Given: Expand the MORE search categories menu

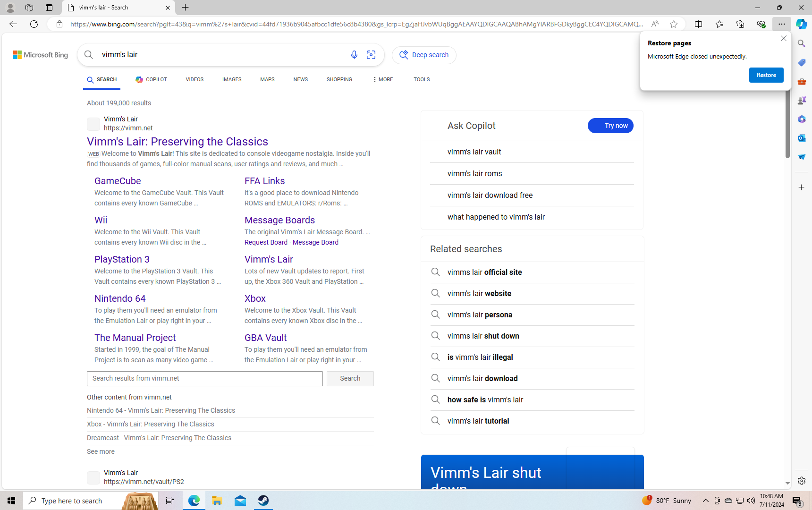Looking at the screenshot, I should pos(382,79).
